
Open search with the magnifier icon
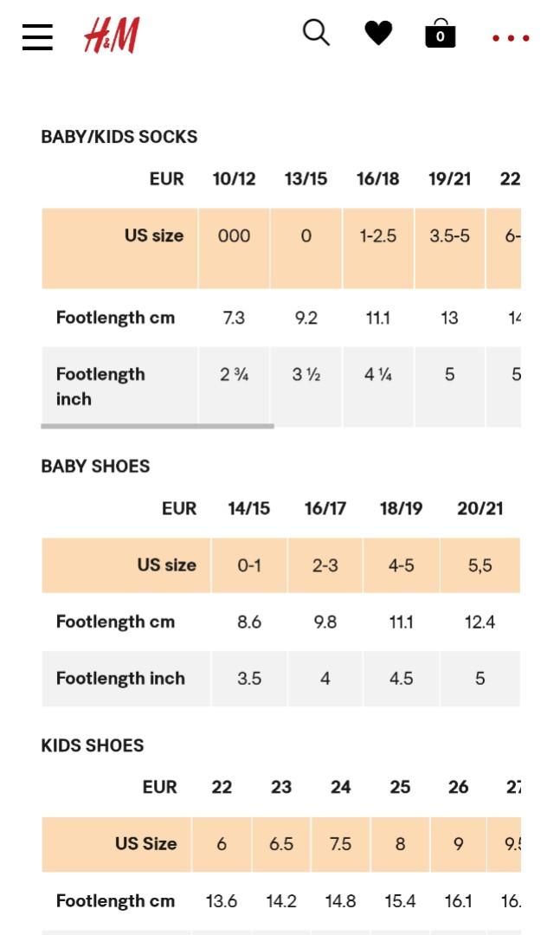tap(316, 32)
